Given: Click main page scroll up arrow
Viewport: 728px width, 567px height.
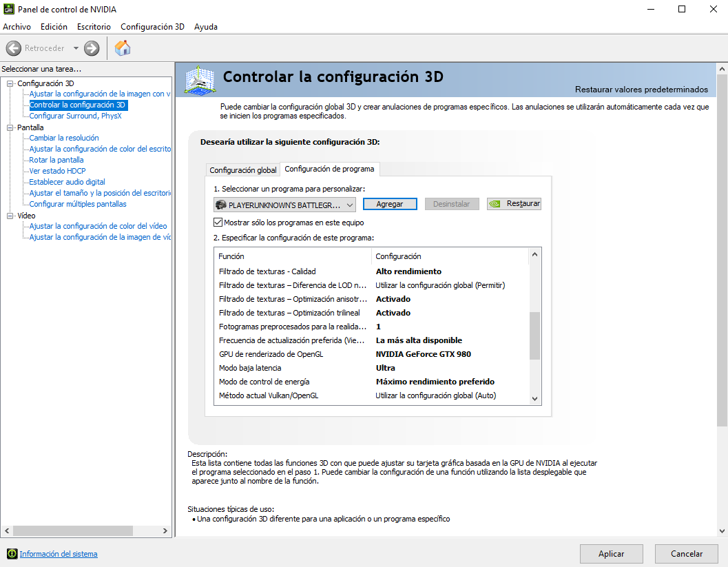Looking at the screenshot, I should (722, 69).
